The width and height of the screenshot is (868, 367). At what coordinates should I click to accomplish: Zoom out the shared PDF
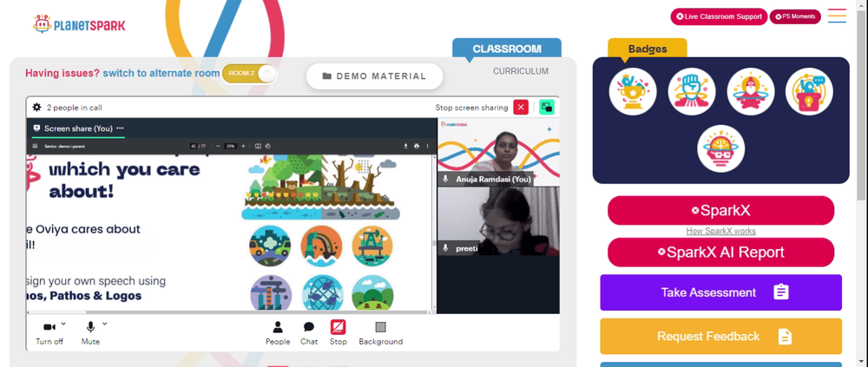(x=218, y=146)
